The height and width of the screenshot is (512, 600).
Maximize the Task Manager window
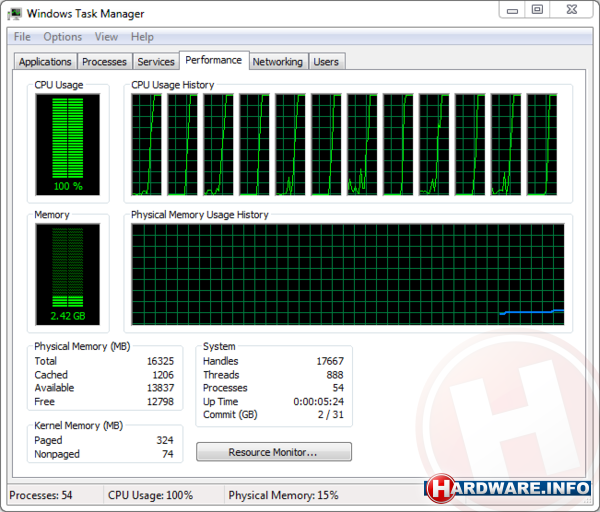(x=537, y=10)
